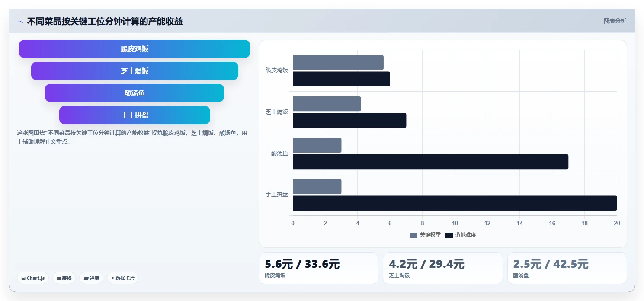Screen dimensions: 644x301
Task: Click the blue icon before the chart title
Action: pos(20,22)
